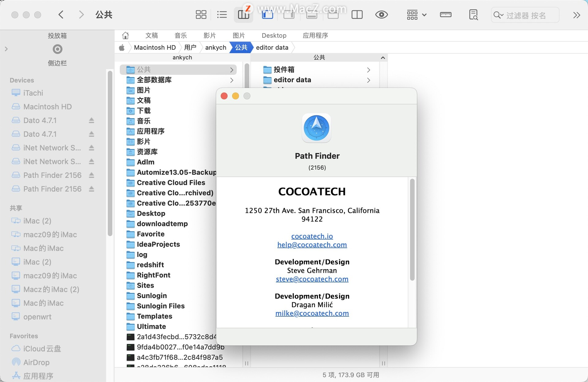
Task: Open the group-by grid dropdown
Action: [416, 15]
